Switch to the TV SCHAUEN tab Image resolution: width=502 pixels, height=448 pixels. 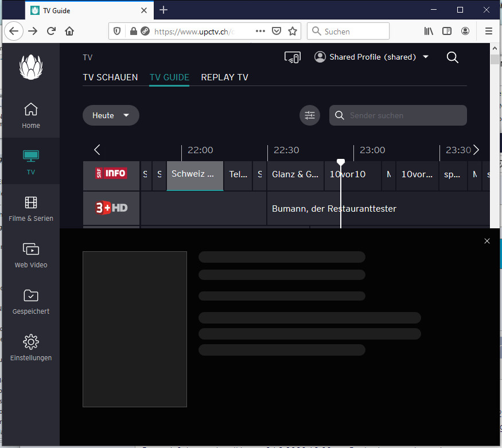110,77
